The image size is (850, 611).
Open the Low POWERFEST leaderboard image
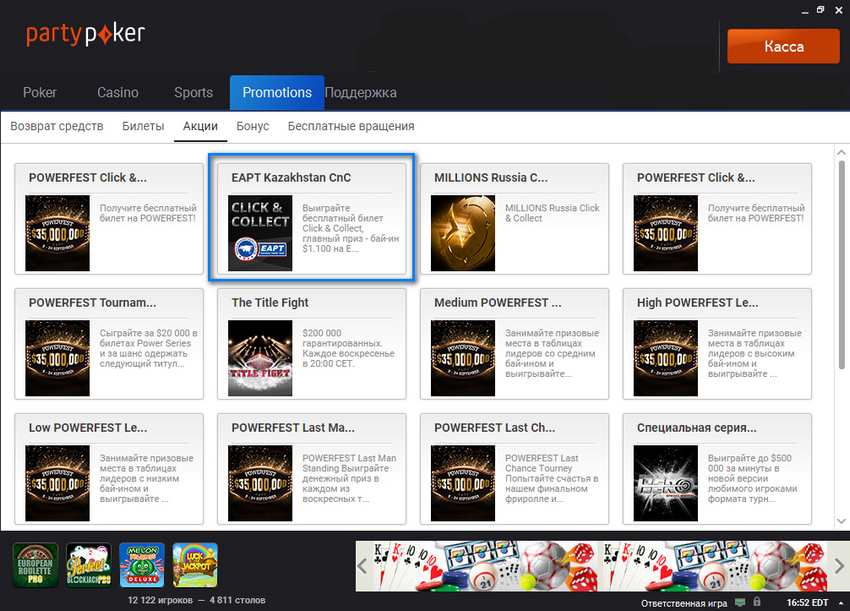click(57, 483)
